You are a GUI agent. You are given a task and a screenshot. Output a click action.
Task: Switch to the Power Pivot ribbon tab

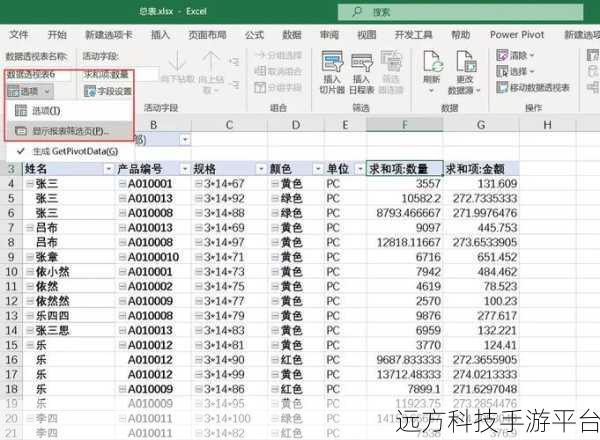[x=517, y=35]
